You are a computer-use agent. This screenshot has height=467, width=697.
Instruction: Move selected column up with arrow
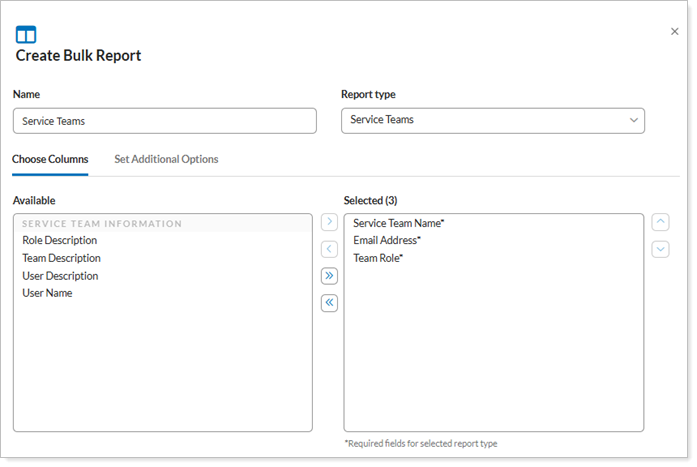coord(660,222)
